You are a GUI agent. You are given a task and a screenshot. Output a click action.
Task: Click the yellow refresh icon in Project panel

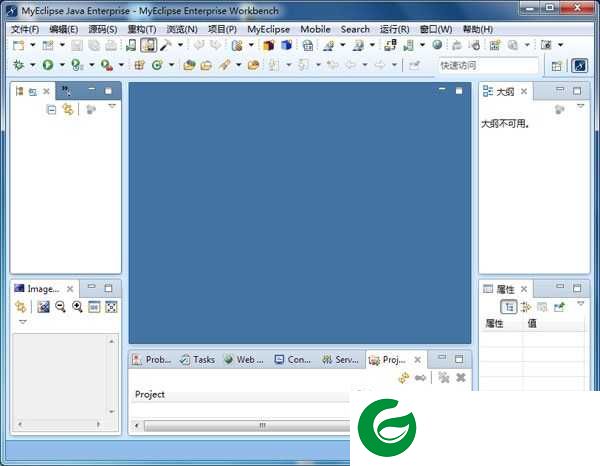tap(404, 378)
